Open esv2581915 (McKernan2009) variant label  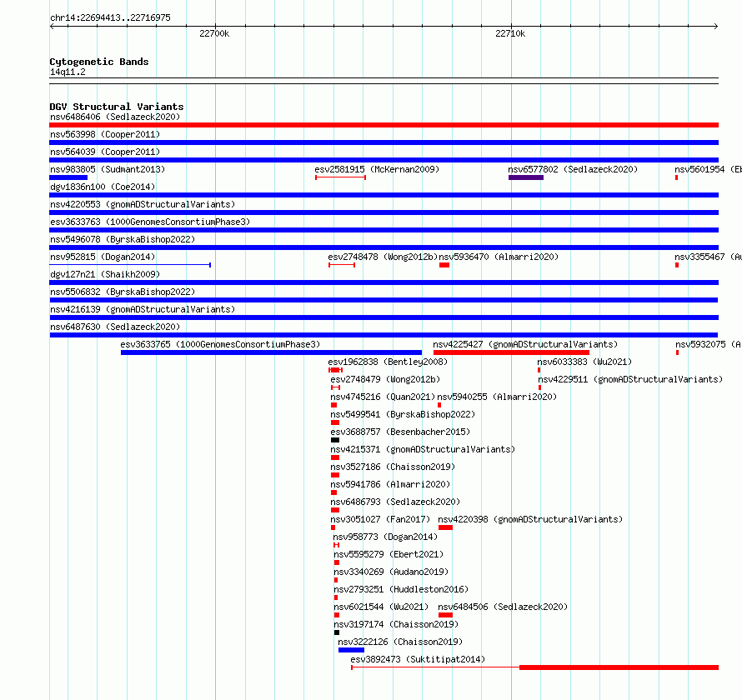[x=377, y=169]
